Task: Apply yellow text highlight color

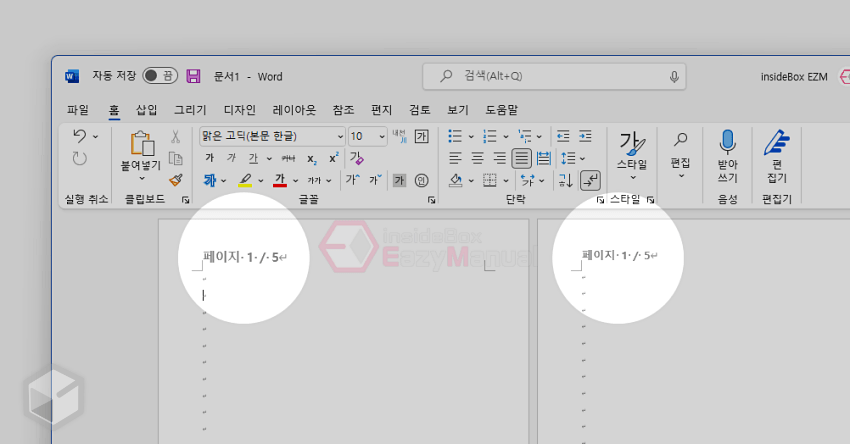Action: pyautogui.click(x=245, y=180)
